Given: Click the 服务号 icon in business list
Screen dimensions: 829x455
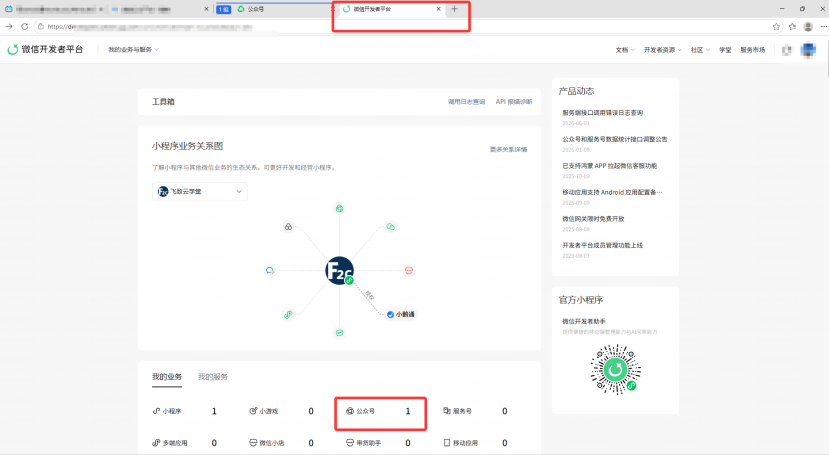Looking at the screenshot, I should point(447,411).
